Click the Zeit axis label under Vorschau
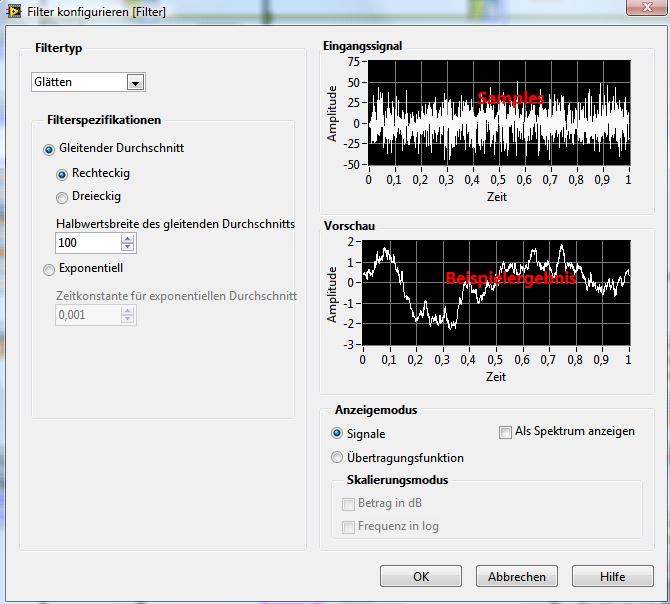This screenshot has width=670, height=604. [496, 377]
